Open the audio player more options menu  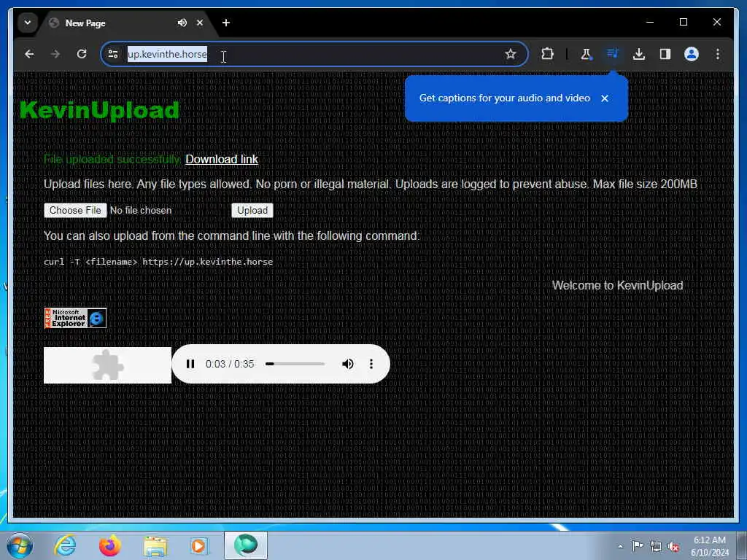click(371, 364)
